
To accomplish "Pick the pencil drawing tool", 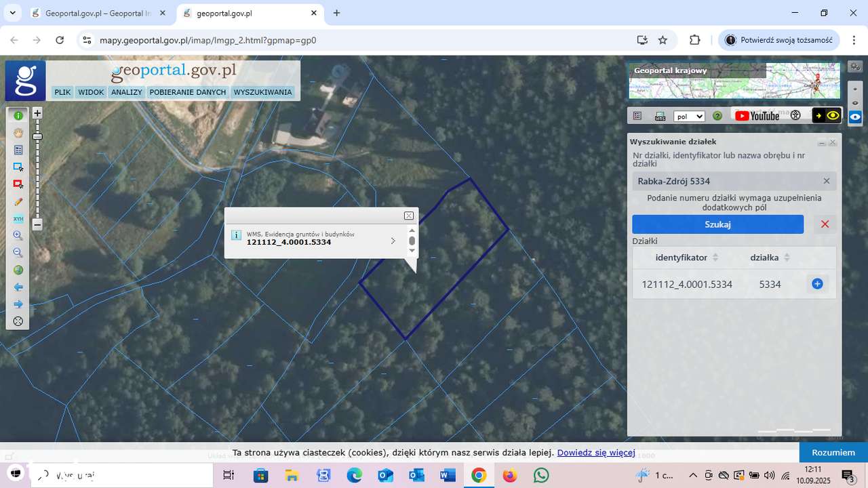I will 18,201.
